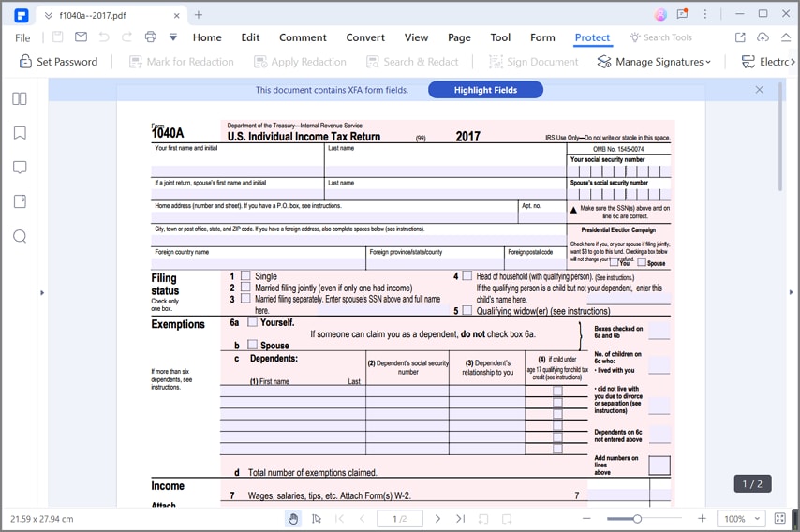Click the Electronic signature button
Image resolution: width=800 pixels, height=532 pixels.
(764, 62)
